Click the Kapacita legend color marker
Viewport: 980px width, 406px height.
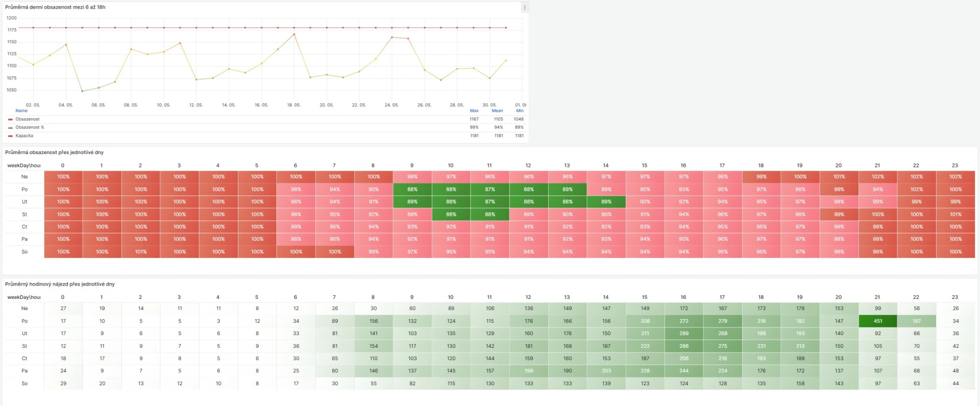(x=10, y=136)
